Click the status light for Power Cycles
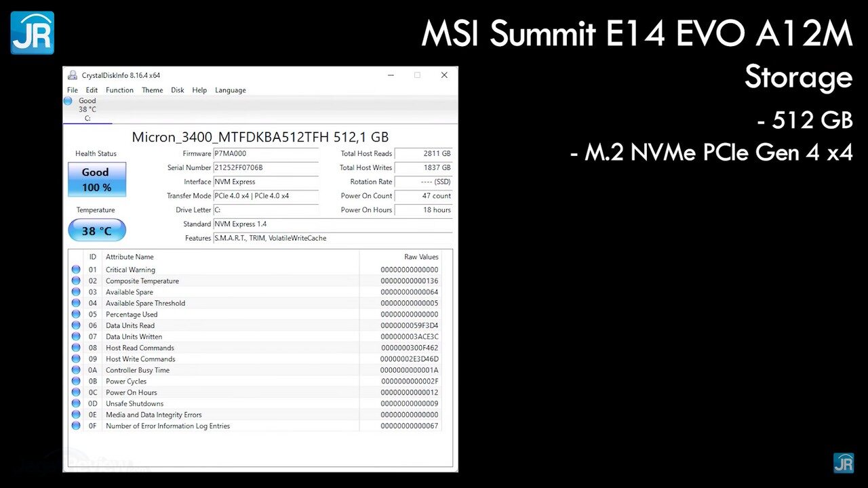Viewport: 868px width, 488px height. click(x=75, y=381)
